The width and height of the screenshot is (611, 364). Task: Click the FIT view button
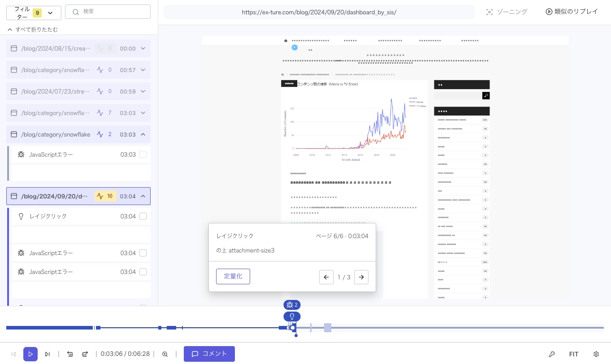point(574,354)
